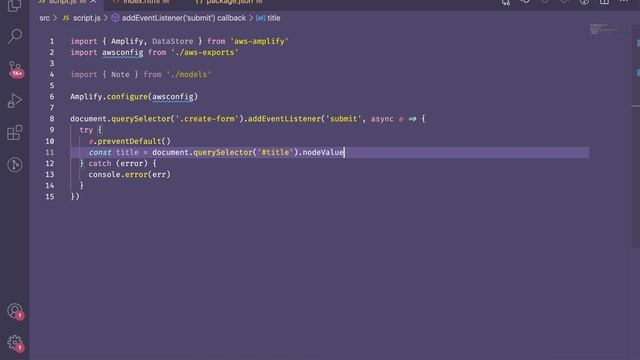Click the try keyword on line 9
Viewport: 640px width, 360px height.
pos(86,130)
